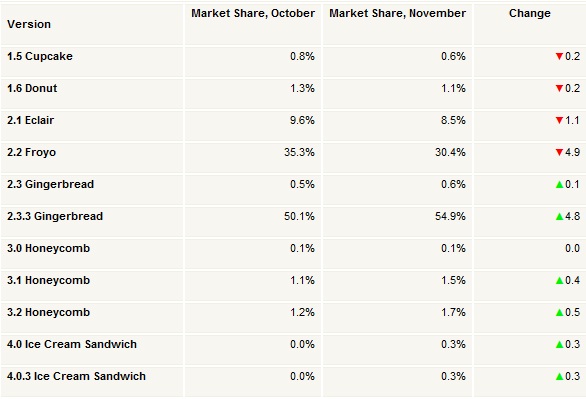Click the green up arrow beside 0.1

click(x=559, y=184)
